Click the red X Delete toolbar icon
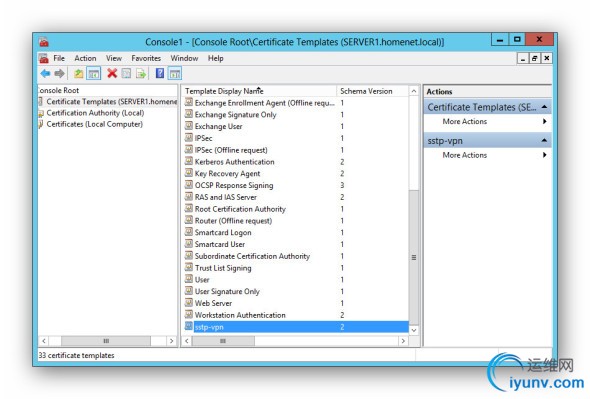Screen dimensions: 590x399 [112, 73]
